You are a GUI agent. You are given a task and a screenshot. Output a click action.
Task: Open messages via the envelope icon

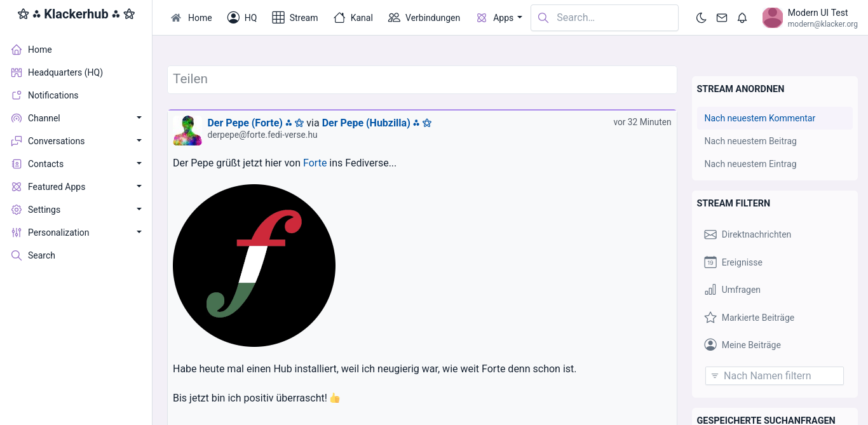pyautogui.click(x=722, y=18)
